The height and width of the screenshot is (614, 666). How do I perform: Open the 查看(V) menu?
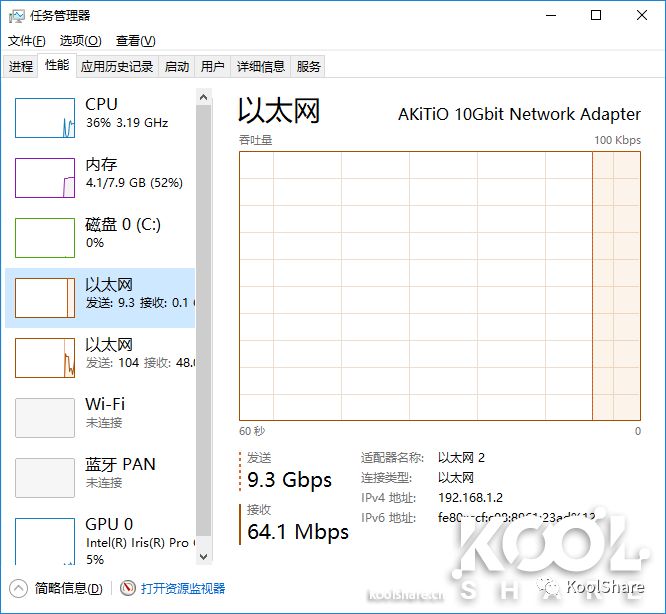coord(135,41)
